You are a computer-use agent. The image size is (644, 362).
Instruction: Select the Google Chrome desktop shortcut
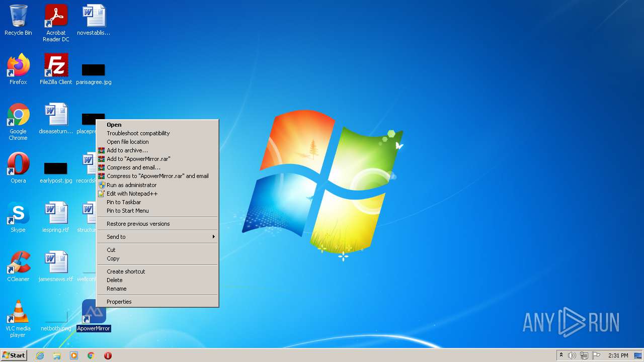click(18, 122)
